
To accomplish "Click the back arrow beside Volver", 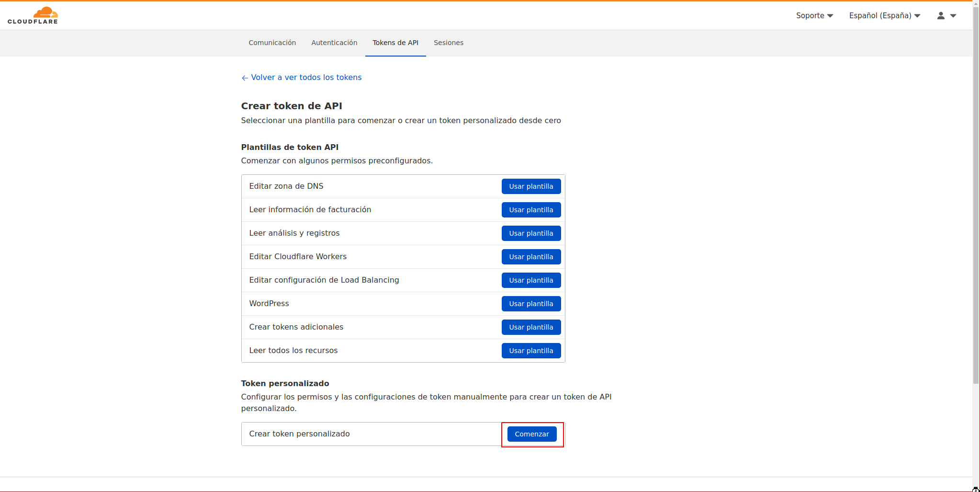I will 245,78.
